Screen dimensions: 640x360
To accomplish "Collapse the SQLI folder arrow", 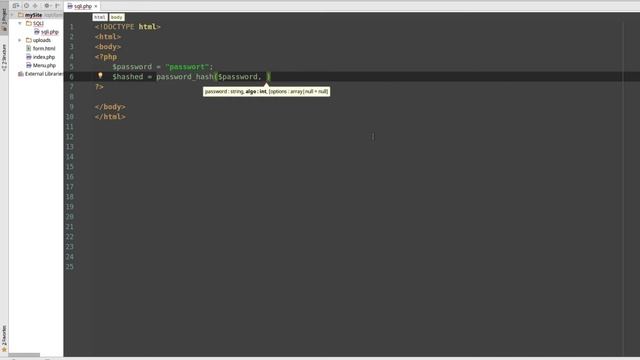I will click(x=20, y=23).
